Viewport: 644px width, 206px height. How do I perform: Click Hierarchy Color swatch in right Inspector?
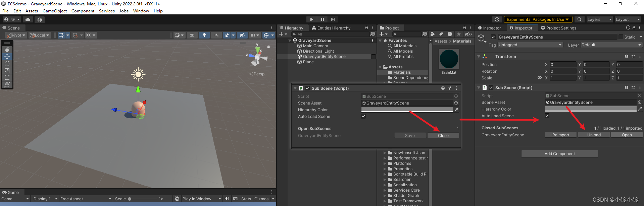(x=591, y=109)
